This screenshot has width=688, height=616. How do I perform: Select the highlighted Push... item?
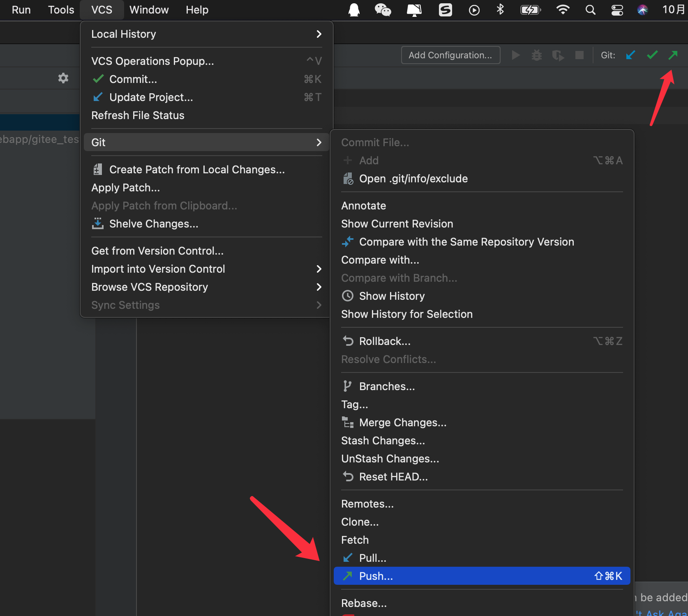[x=482, y=576]
